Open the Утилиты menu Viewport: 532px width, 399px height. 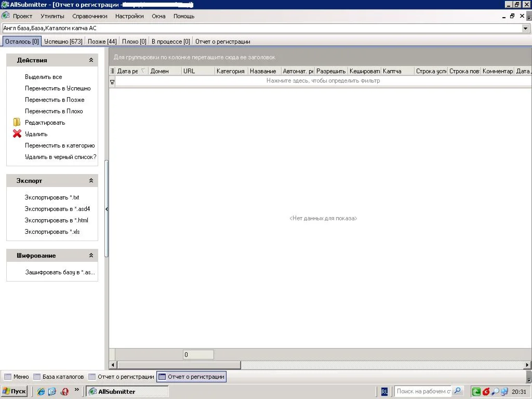click(52, 16)
